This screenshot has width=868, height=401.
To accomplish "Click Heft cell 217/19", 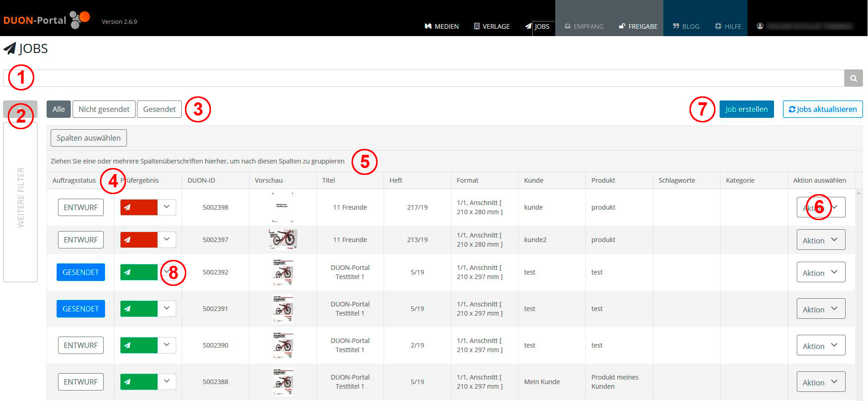I will coord(417,207).
